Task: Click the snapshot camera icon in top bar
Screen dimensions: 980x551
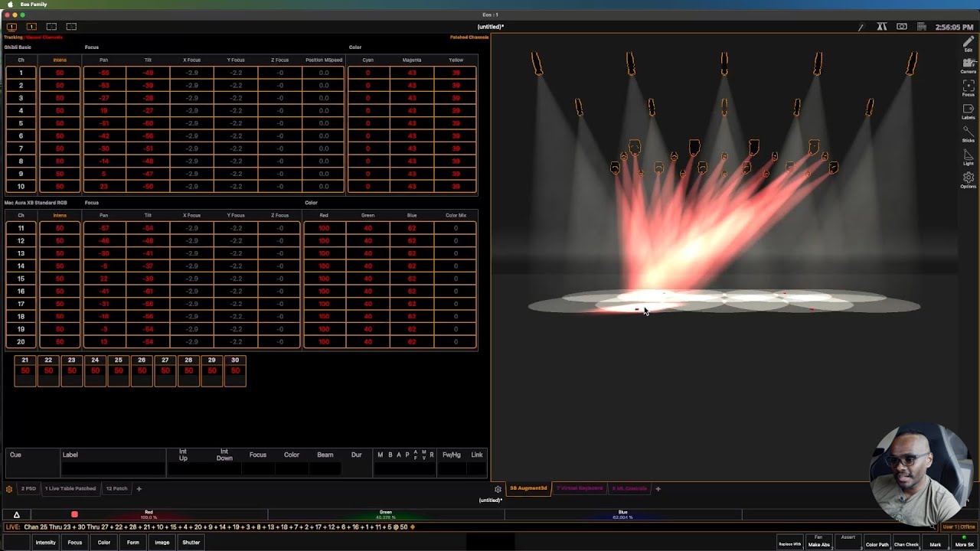Action: tap(902, 27)
